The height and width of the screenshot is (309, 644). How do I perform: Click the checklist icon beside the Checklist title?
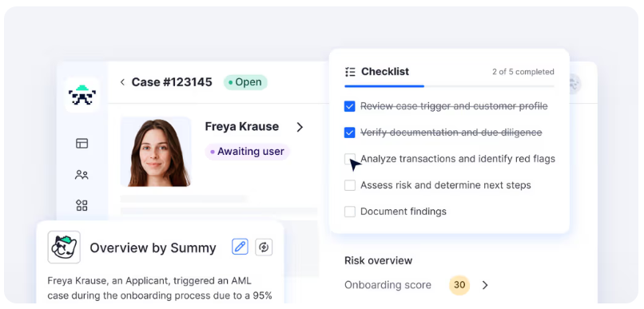pyautogui.click(x=350, y=72)
